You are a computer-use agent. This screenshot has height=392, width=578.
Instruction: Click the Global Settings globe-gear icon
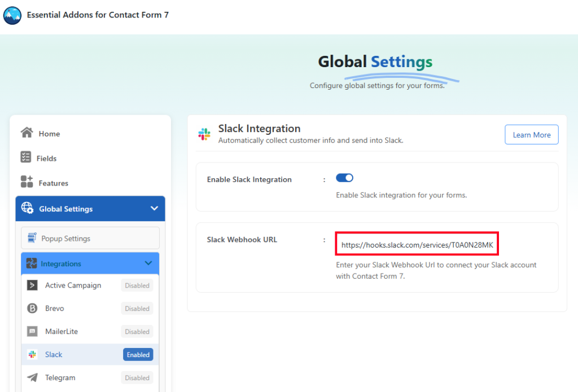(27, 208)
